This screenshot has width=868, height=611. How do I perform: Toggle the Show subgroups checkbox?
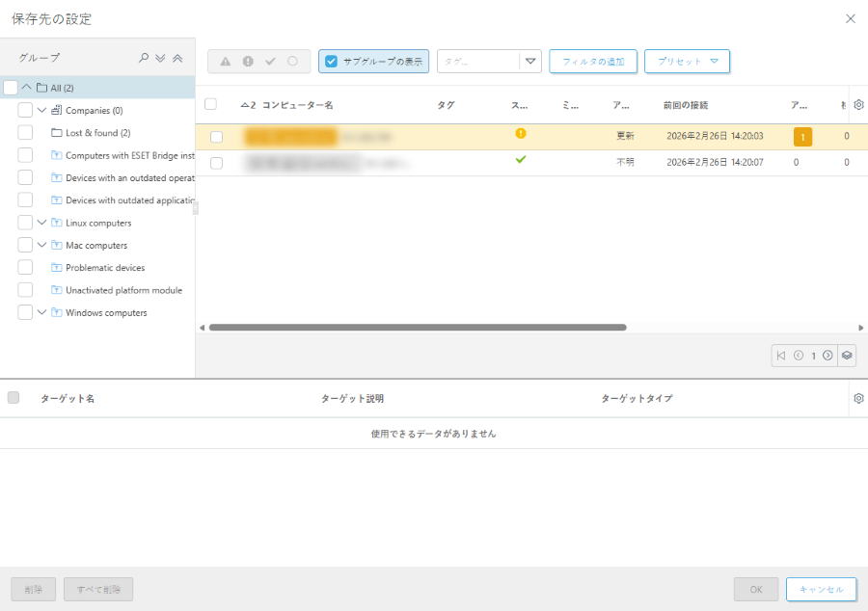pyautogui.click(x=331, y=62)
